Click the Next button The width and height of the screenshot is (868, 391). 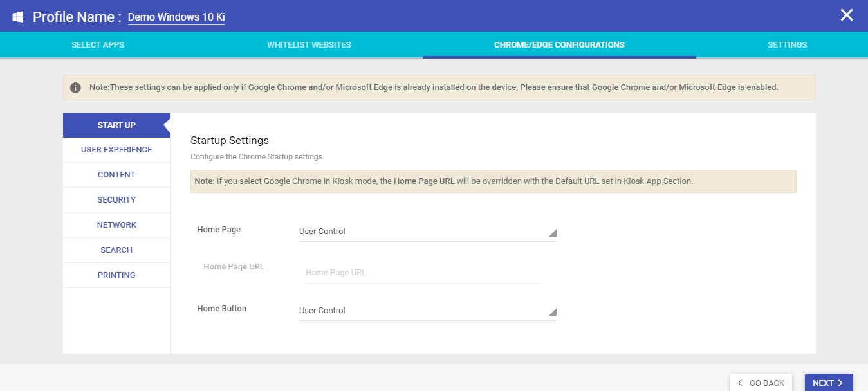click(829, 383)
